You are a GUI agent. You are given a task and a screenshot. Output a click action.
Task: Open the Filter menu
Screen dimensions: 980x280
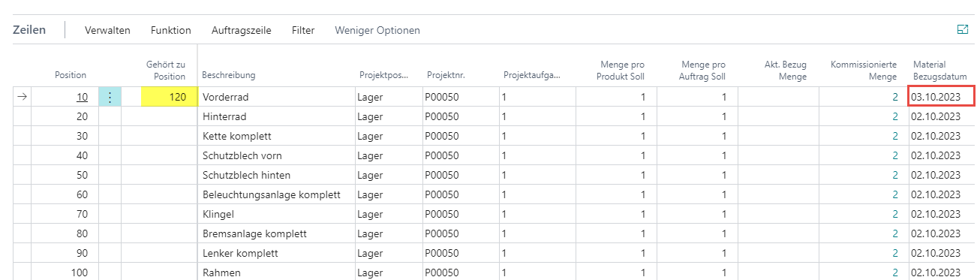coord(303,30)
